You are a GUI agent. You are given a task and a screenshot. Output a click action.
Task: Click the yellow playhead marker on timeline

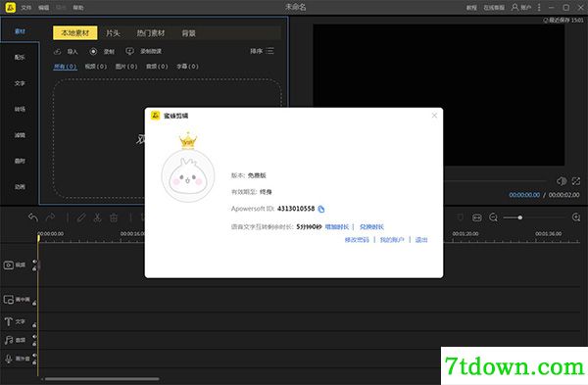tap(38, 238)
